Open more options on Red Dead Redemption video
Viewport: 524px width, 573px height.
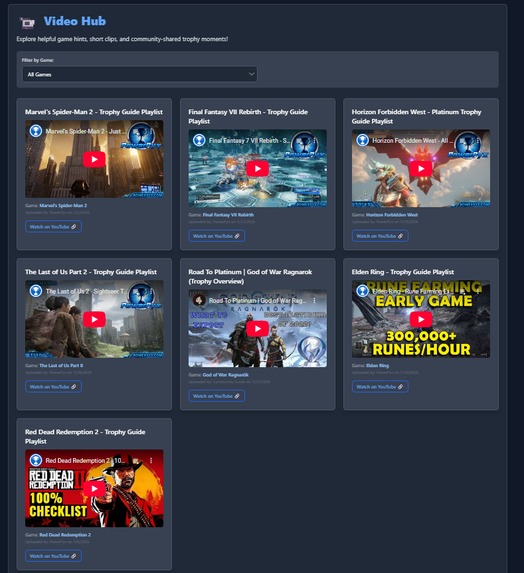click(x=151, y=460)
